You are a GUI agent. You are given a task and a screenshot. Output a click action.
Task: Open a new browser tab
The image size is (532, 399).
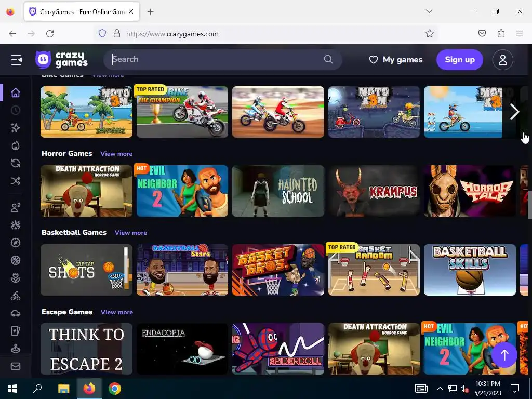coord(150,12)
